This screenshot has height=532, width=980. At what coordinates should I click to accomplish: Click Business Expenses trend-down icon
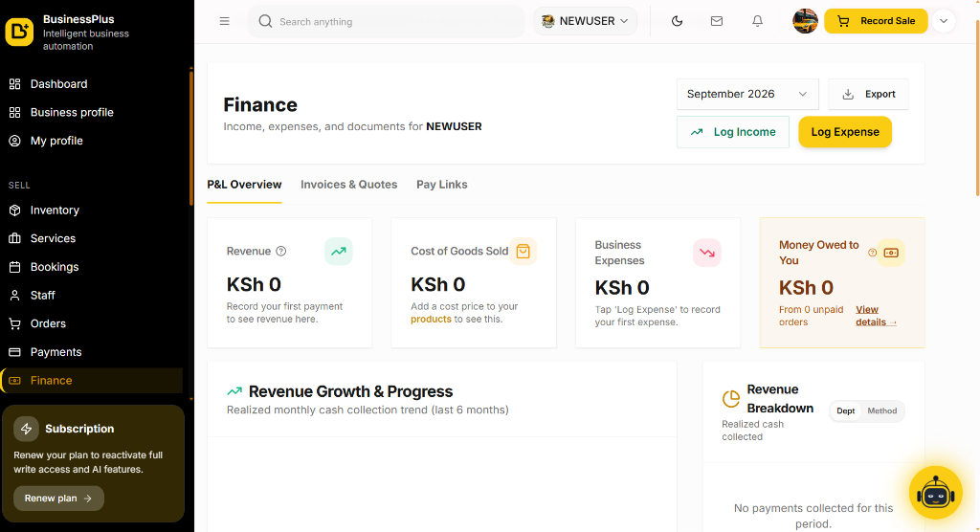point(707,253)
